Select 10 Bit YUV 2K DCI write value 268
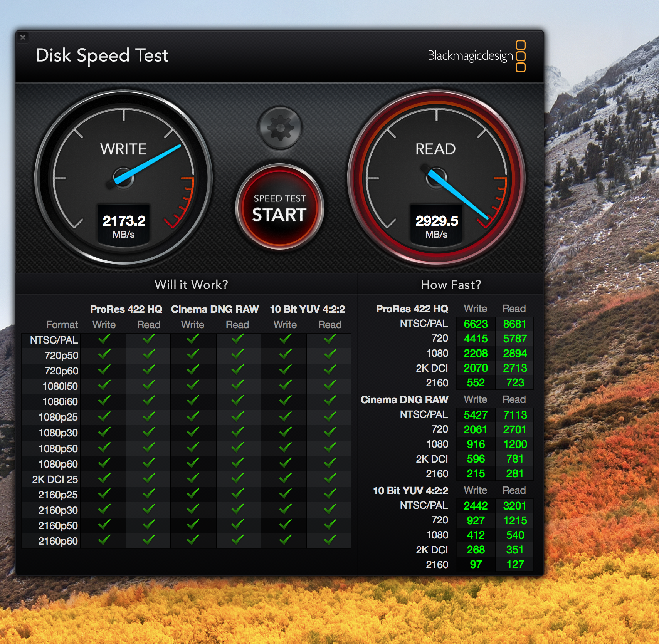659x644 pixels. click(x=476, y=550)
